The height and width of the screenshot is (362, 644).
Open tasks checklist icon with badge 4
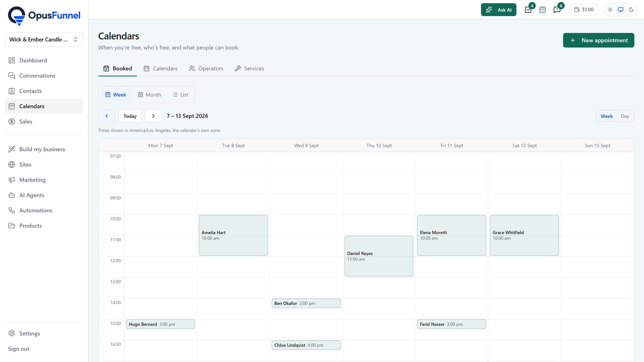point(528,10)
